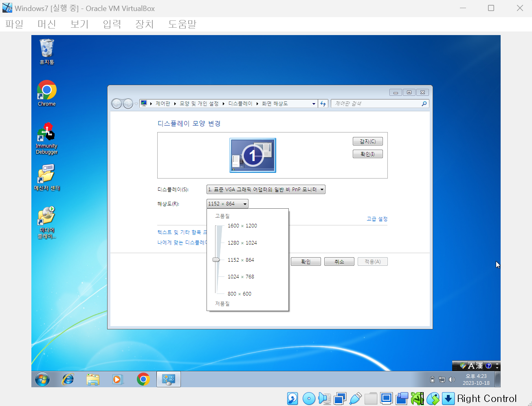
Task: Launch Internet Explorer from the taskbar
Action: tap(68, 380)
